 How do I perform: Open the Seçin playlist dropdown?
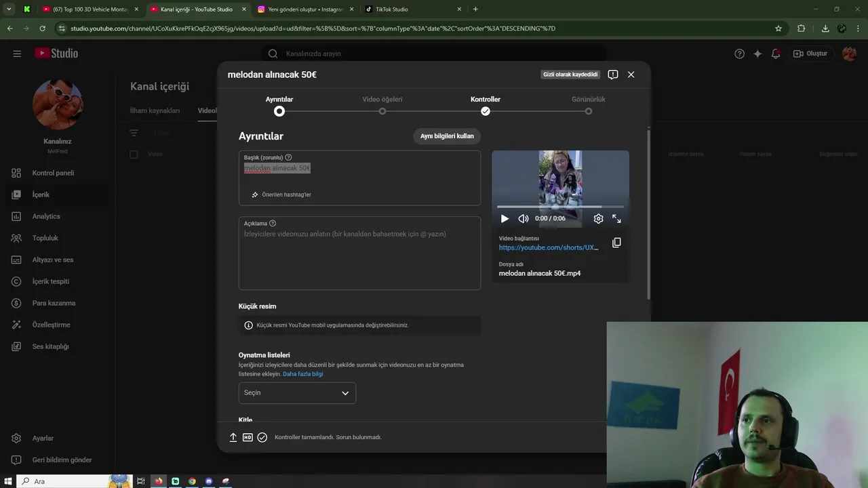(297, 393)
